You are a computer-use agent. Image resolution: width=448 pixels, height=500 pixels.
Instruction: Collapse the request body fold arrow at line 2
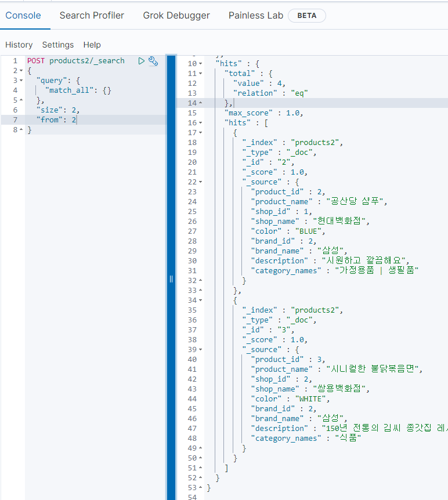tap(21, 71)
